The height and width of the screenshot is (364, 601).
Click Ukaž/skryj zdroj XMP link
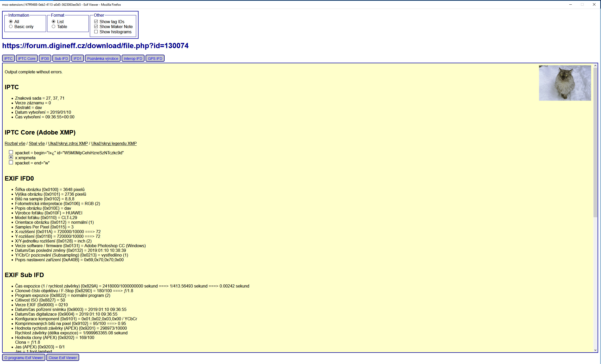pos(68,144)
